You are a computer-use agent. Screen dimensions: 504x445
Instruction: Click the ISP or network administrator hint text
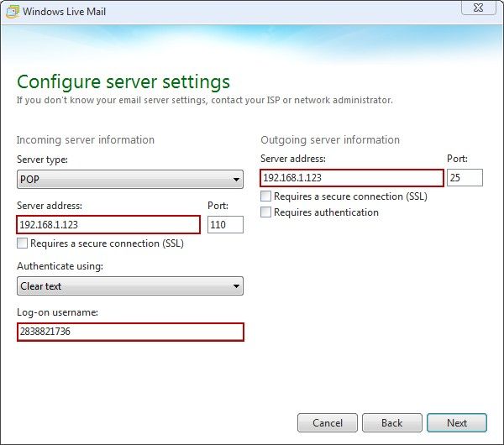click(205, 100)
